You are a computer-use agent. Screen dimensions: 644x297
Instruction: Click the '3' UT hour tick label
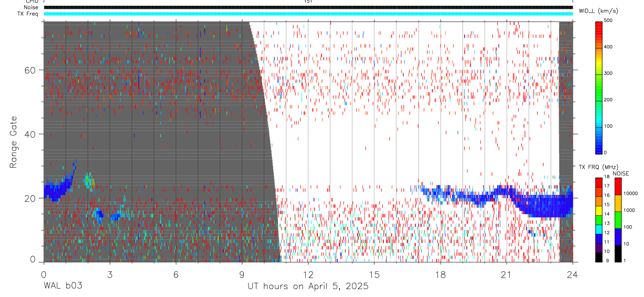pos(110,274)
